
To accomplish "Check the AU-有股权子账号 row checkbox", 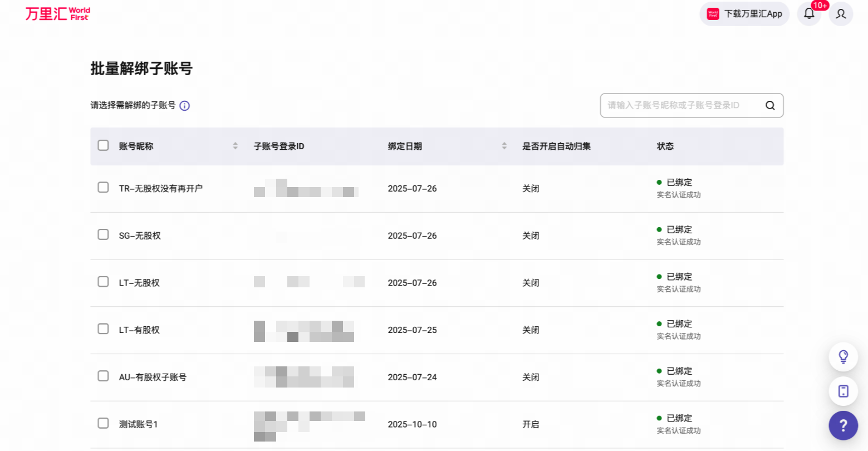I will pos(103,376).
